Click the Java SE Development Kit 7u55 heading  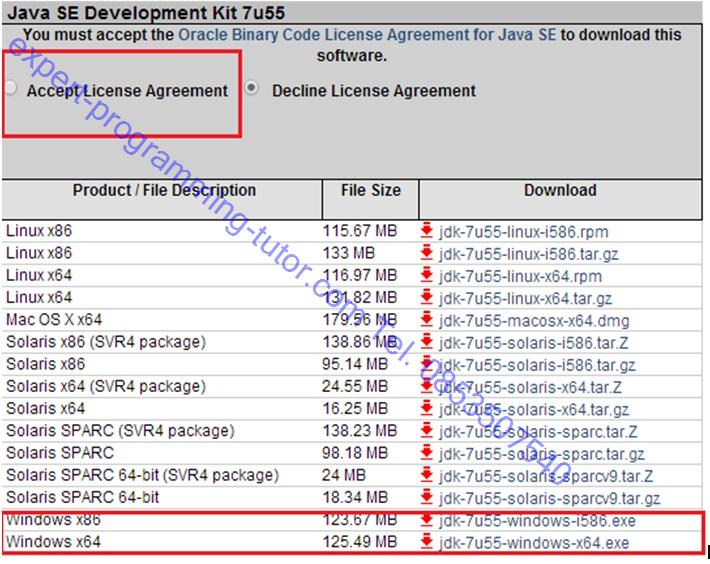146,13
